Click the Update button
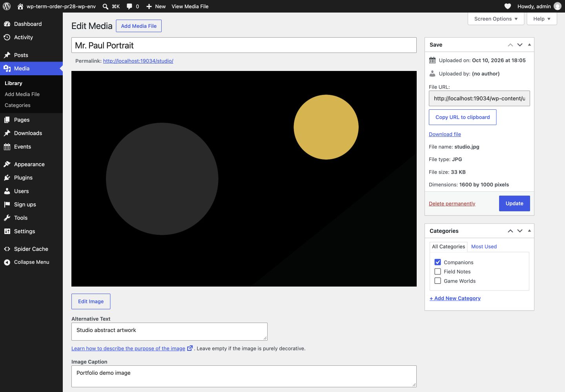Screen dimensions: 565x392 (x=514, y=203)
